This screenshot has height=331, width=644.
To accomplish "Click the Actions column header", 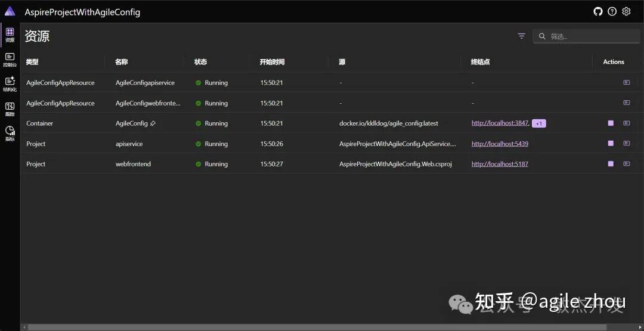I will 614,62.
